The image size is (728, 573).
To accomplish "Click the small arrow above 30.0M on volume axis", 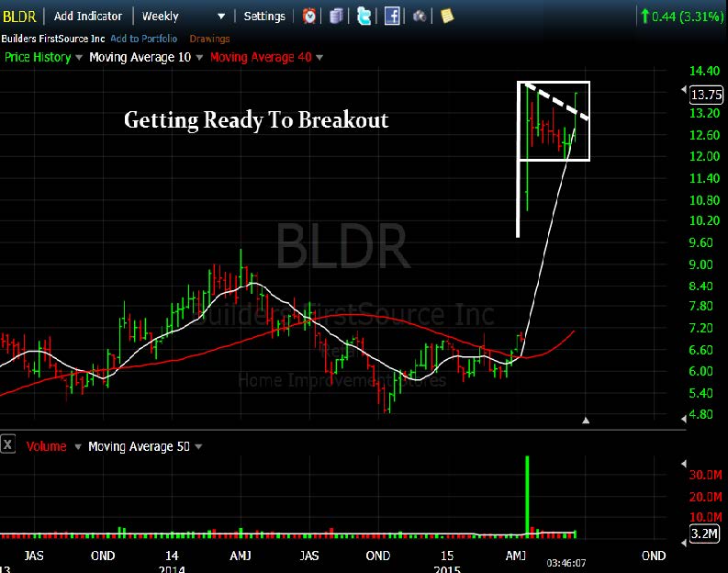I will (683, 464).
